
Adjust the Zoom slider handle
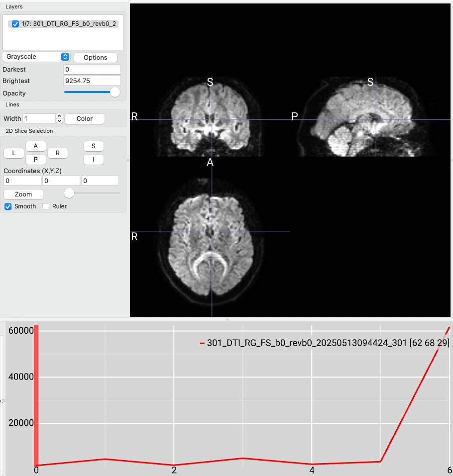point(69,193)
